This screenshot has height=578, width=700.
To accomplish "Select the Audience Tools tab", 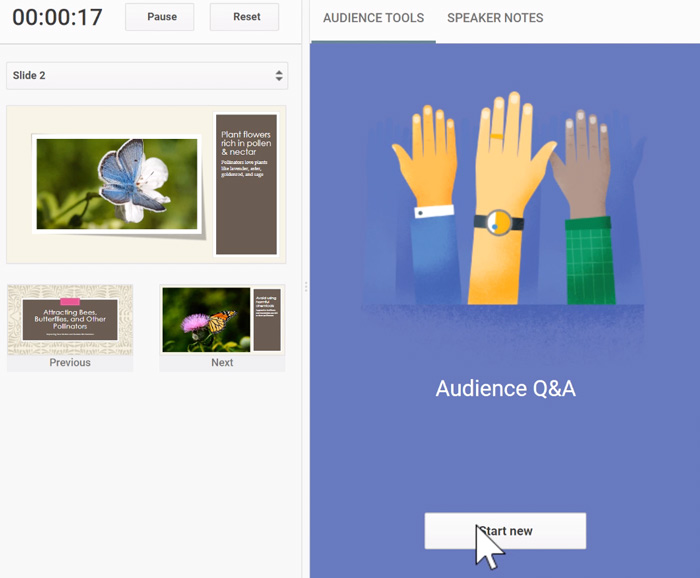I will click(x=373, y=18).
